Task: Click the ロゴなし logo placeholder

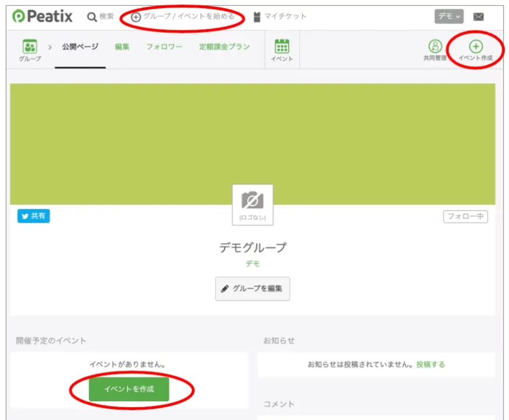Action: point(252,205)
